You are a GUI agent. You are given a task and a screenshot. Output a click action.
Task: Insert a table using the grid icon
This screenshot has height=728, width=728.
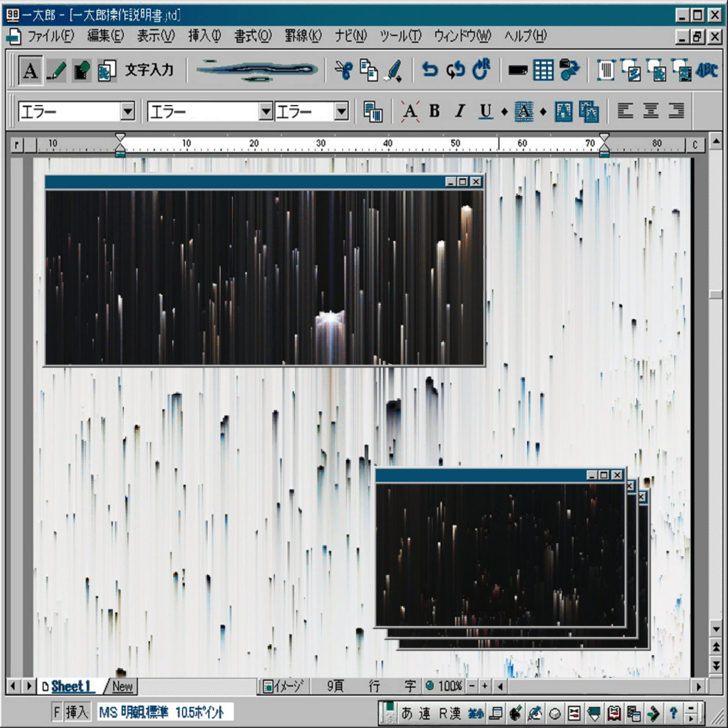(x=543, y=70)
